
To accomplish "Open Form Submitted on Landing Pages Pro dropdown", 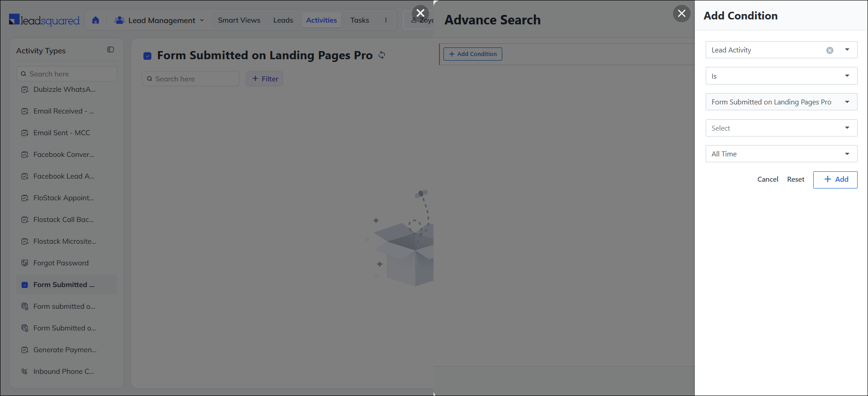I will (x=782, y=102).
